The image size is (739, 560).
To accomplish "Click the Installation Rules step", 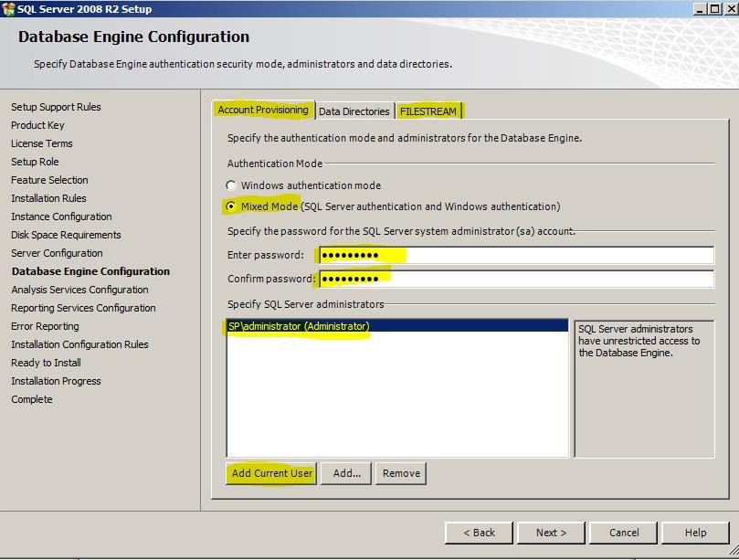I will tap(48, 198).
